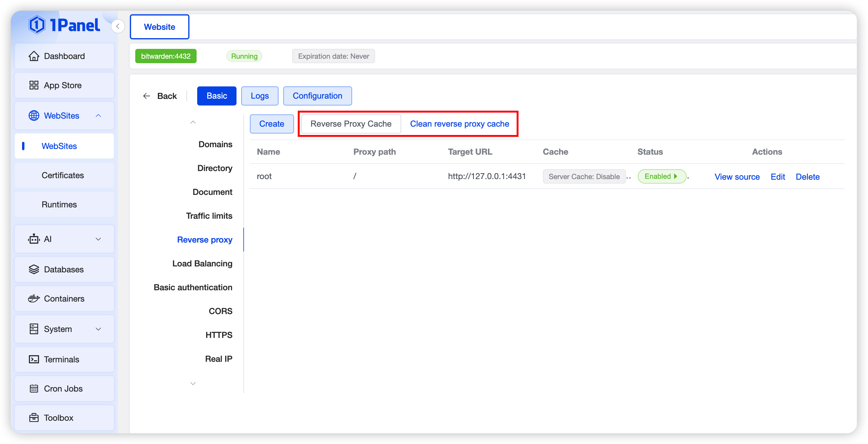Go back using the Back arrow

pyautogui.click(x=160, y=96)
